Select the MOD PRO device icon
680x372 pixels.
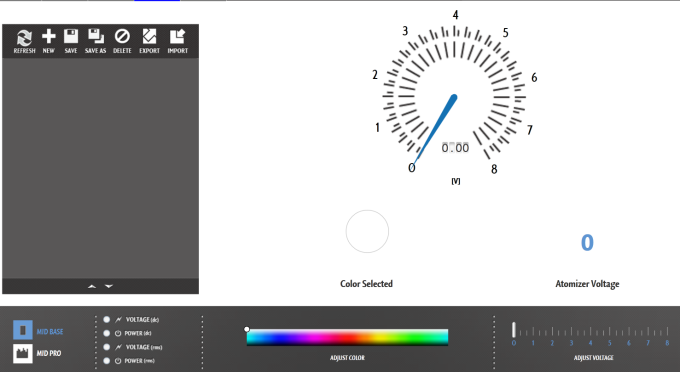coord(22,353)
